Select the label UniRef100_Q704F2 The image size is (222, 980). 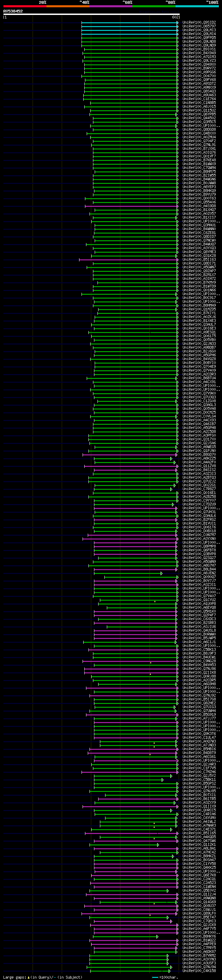tap(199, 141)
